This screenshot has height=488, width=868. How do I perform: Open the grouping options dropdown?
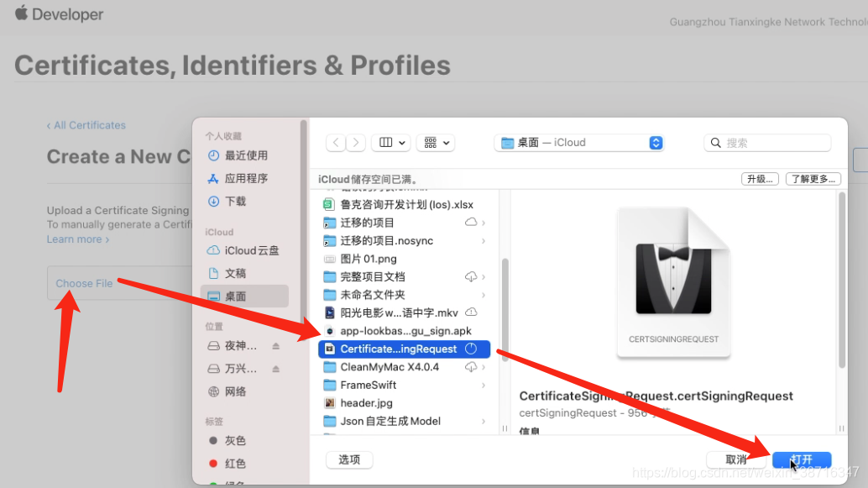436,143
